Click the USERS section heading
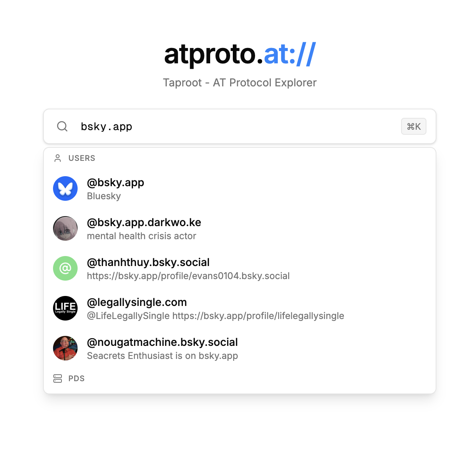Screen dimensions: 471x476 [82, 158]
